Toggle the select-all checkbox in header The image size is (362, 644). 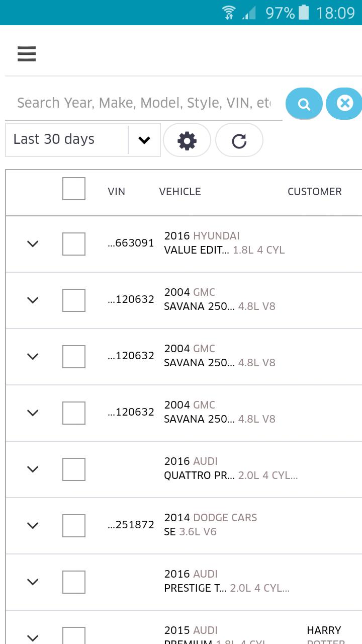(74, 189)
